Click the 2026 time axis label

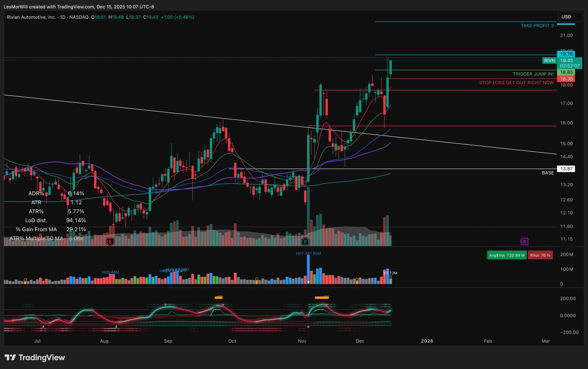tap(428, 341)
